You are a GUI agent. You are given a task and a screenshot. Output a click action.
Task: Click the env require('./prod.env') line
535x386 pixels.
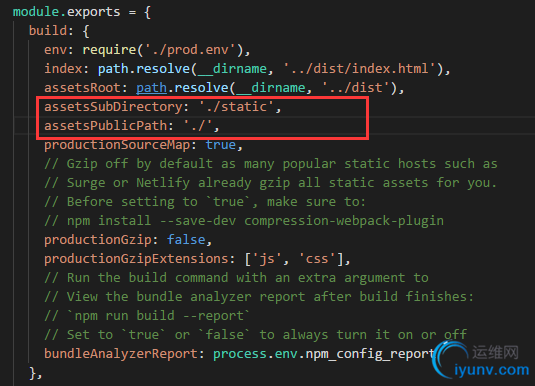point(147,50)
